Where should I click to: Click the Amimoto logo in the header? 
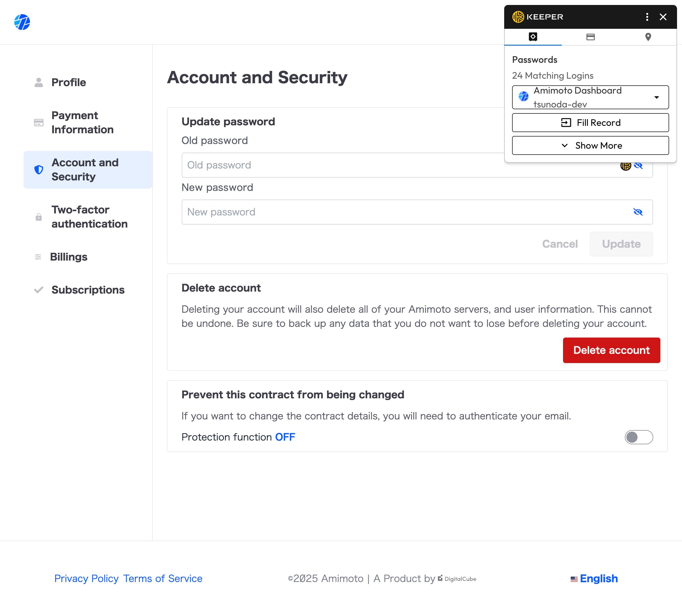(22, 22)
